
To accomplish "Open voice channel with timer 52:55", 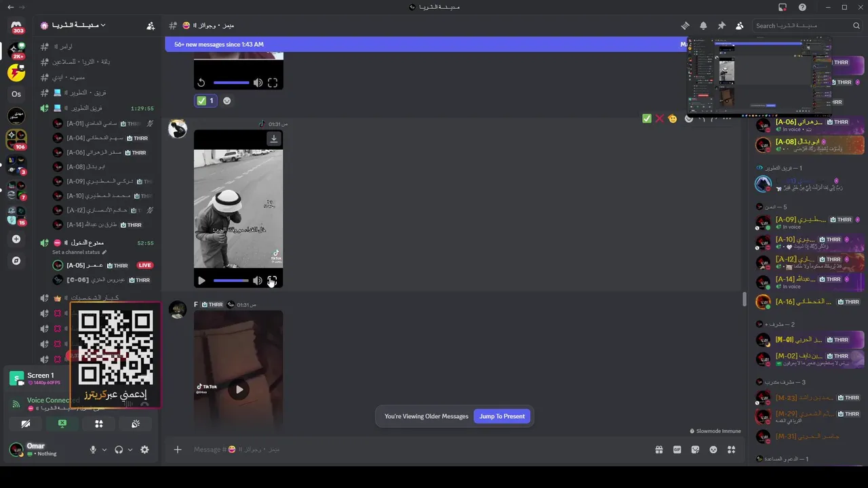I will tap(98, 243).
